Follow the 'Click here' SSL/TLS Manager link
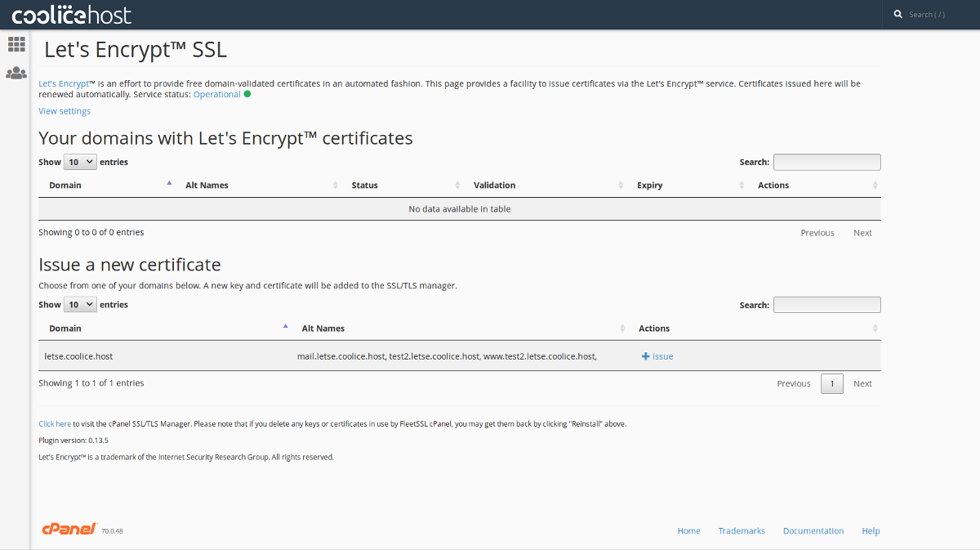Viewport: 980px width, 550px height. click(x=55, y=424)
